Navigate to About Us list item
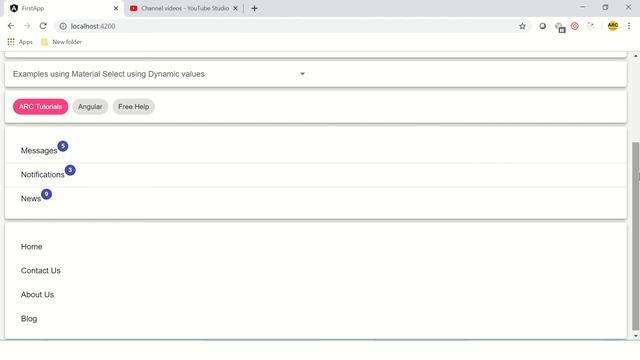This screenshot has height=360, width=640. click(316, 295)
